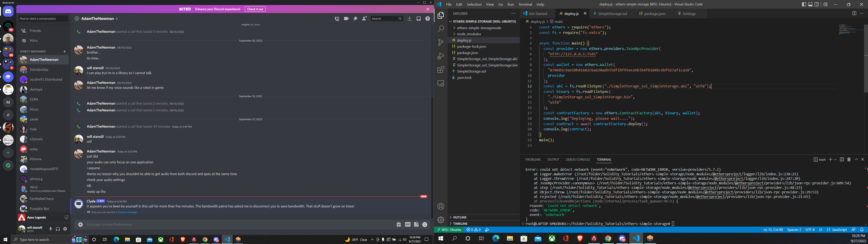
Task: Toggle VS Code secondary side bar
Action: click(x=817, y=4)
